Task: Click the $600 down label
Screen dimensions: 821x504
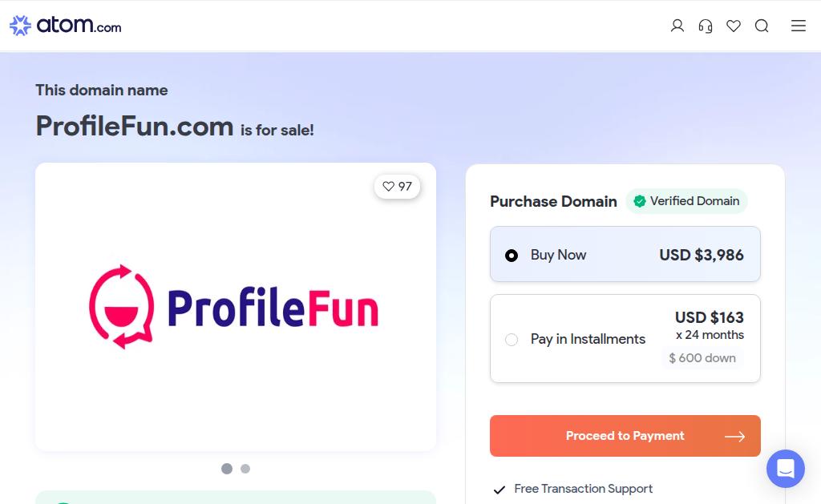Action: 702,358
